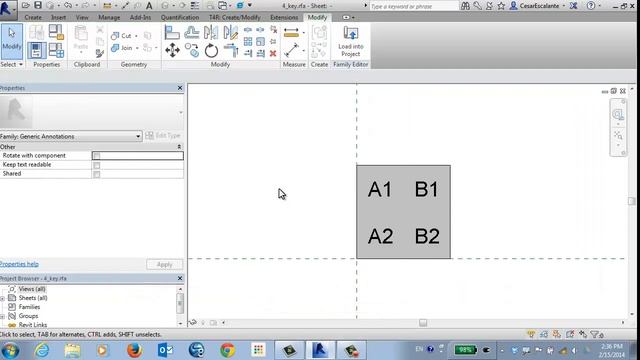Screen dimensions: 640x360
Task: Select the Offset tool icon
Action: point(191,32)
